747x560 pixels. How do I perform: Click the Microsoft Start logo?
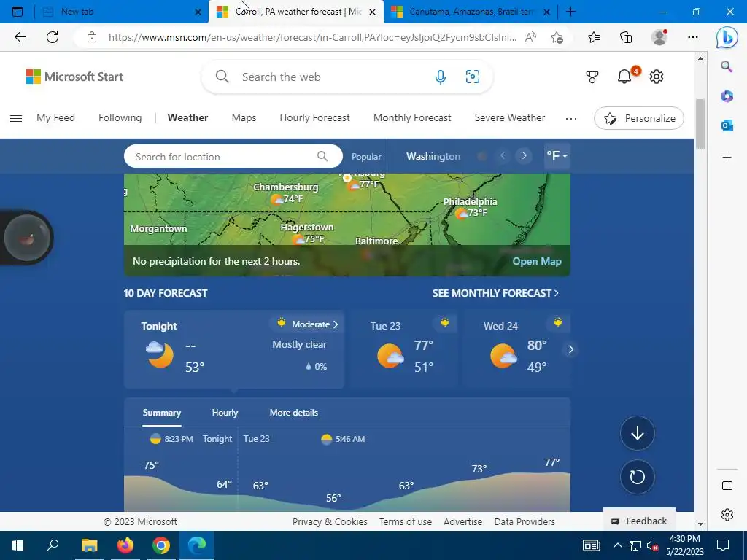click(75, 77)
